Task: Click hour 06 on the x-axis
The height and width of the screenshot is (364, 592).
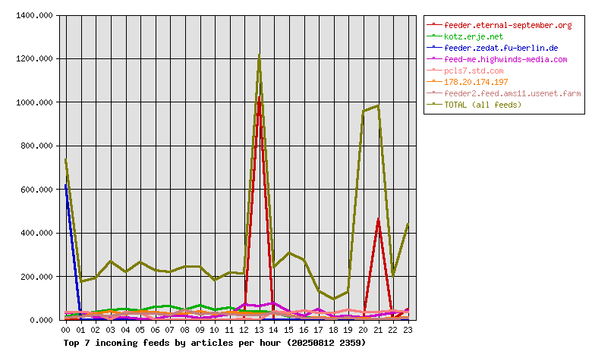Action: (x=155, y=330)
